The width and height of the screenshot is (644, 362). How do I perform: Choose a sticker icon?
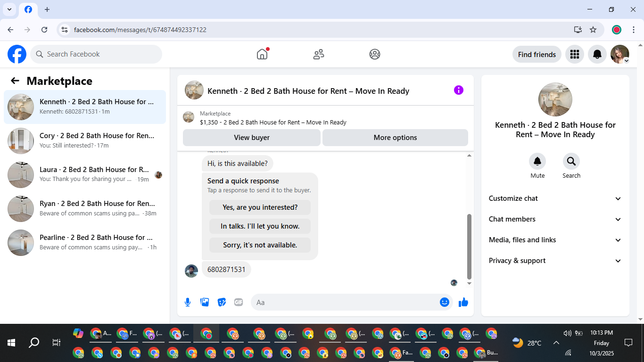tap(222, 302)
